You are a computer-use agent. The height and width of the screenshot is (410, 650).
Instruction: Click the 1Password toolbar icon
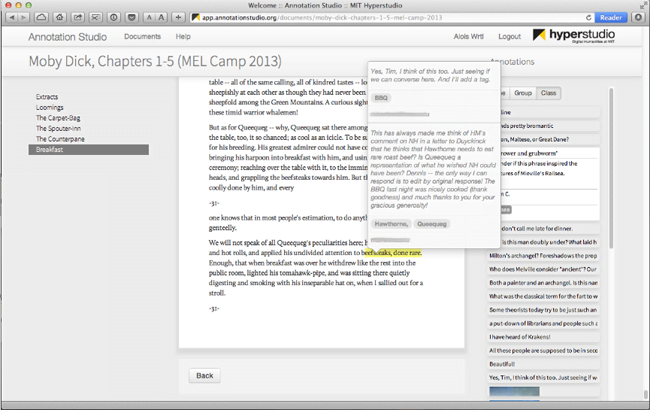click(114, 17)
